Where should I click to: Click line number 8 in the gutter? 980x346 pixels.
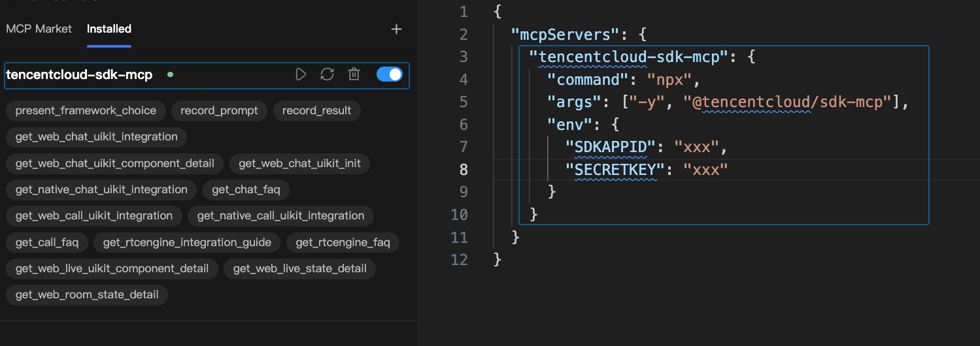[x=464, y=170]
